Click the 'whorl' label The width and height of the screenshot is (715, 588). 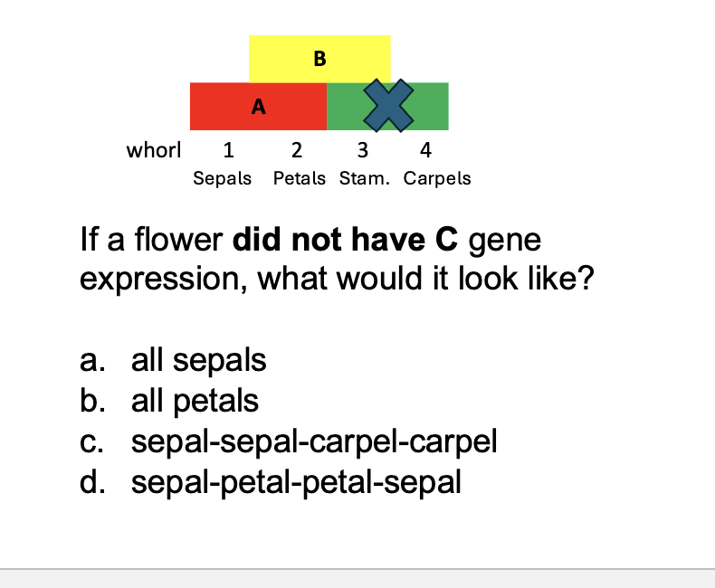point(154,149)
